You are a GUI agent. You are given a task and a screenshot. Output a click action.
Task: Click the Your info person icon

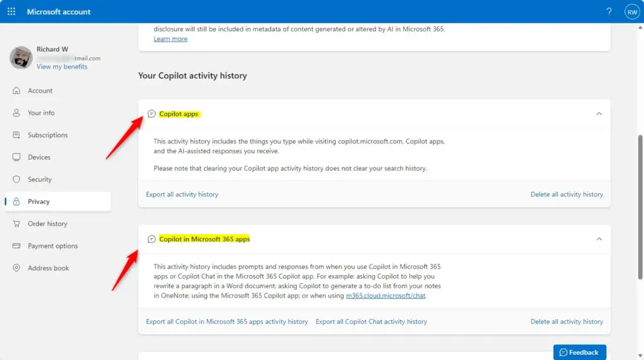coord(16,113)
